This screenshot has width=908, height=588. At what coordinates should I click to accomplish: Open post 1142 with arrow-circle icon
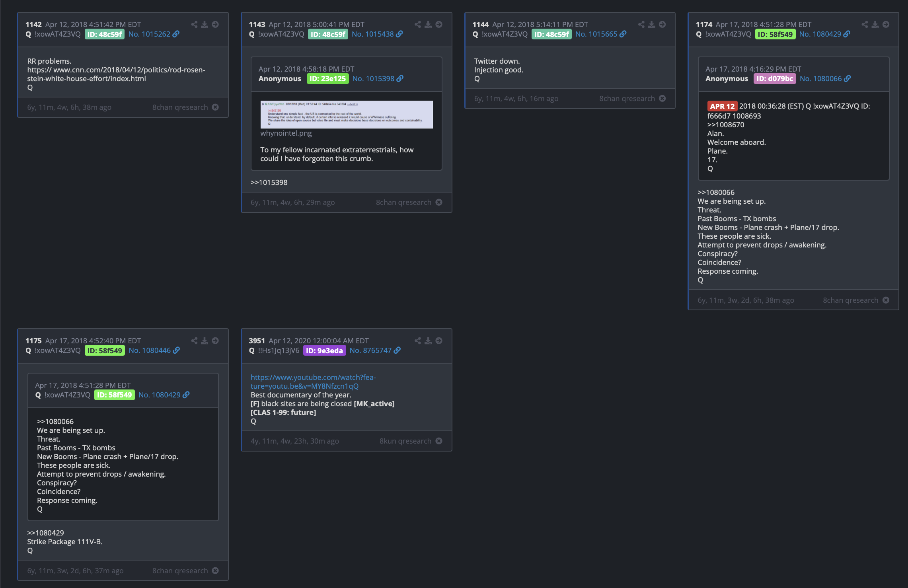pos(215,24)
